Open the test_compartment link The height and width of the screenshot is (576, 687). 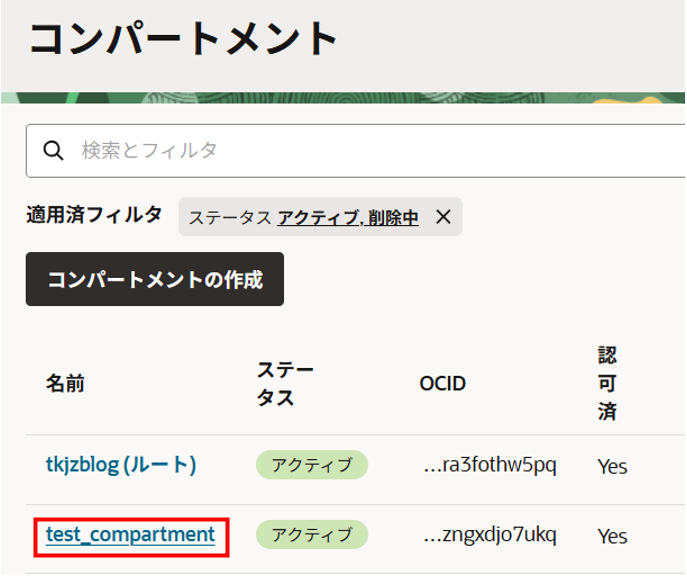tap(130, 535)
